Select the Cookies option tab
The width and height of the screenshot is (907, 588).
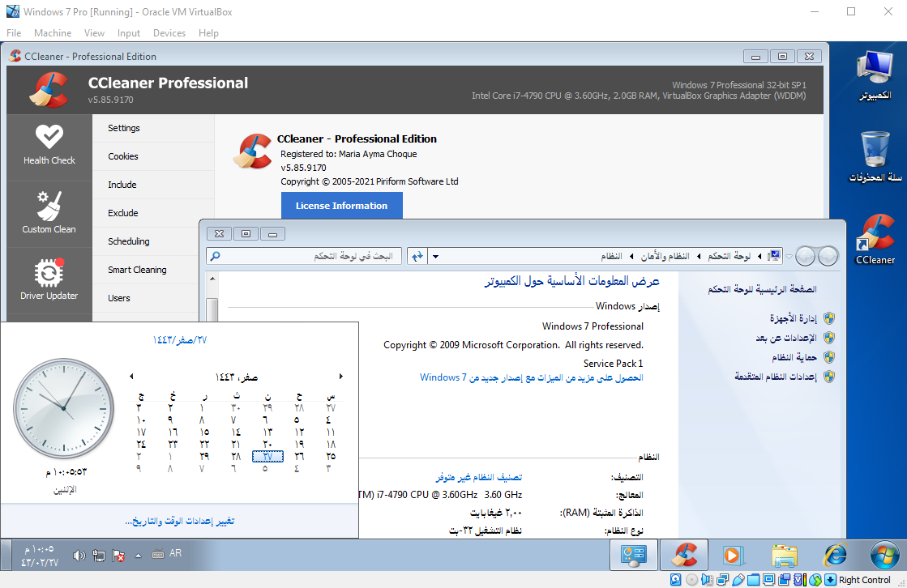(x=153, y=156)
